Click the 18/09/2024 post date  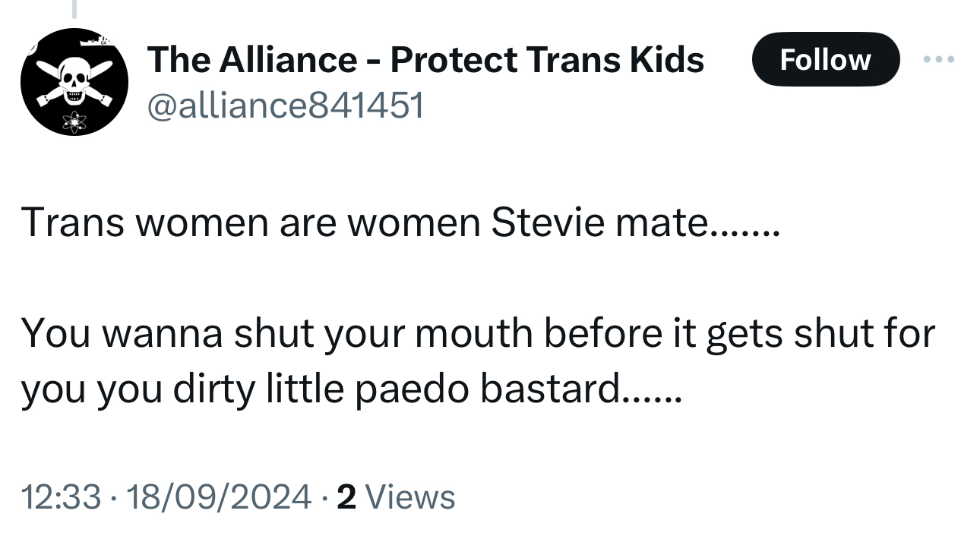click(219, 497)
